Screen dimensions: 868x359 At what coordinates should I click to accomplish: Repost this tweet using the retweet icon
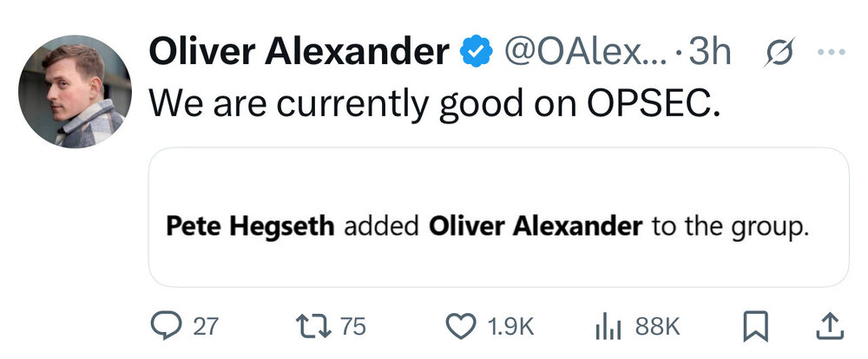click(319, 326)
